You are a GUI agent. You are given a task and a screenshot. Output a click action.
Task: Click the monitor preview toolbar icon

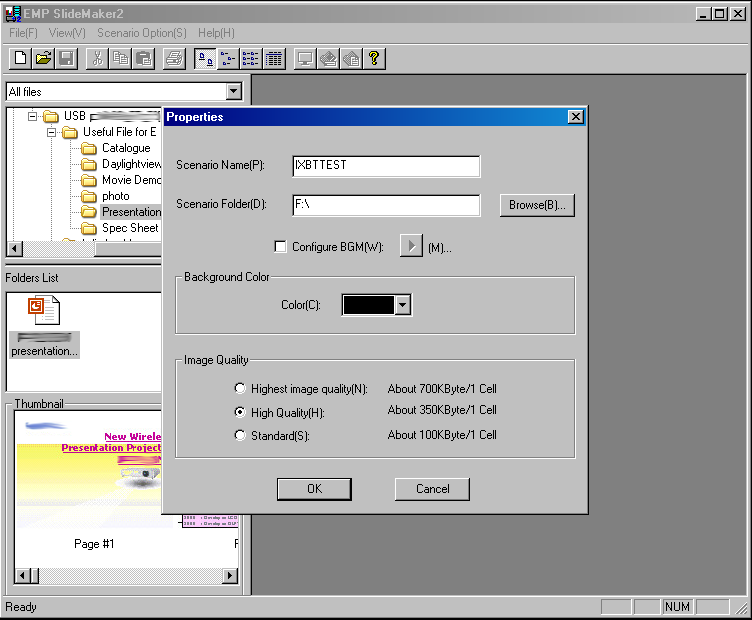[x=305, y=59]
